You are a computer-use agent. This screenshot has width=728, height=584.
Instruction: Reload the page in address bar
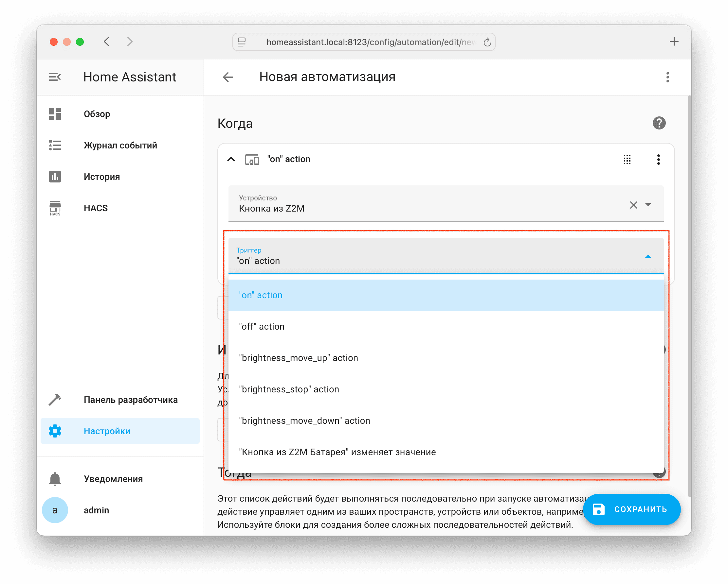click(x=487, y=42)
